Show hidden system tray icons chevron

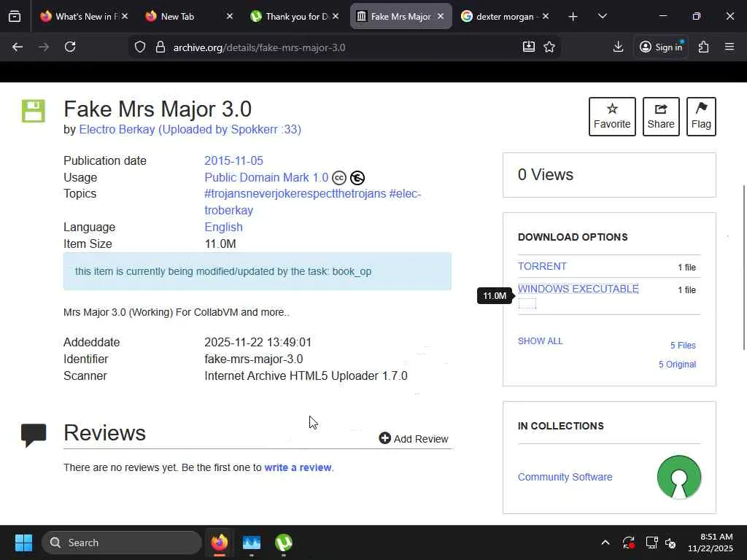point(605,542)
